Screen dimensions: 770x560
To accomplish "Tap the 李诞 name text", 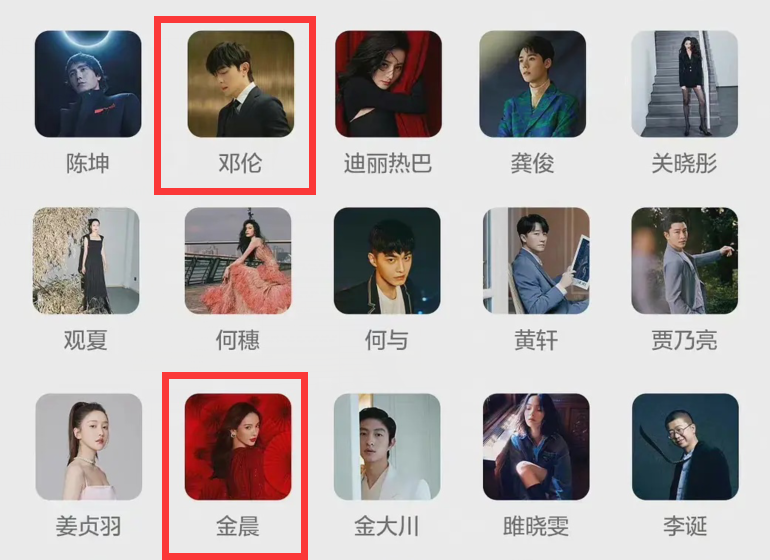I will click(x=685, y=526).
